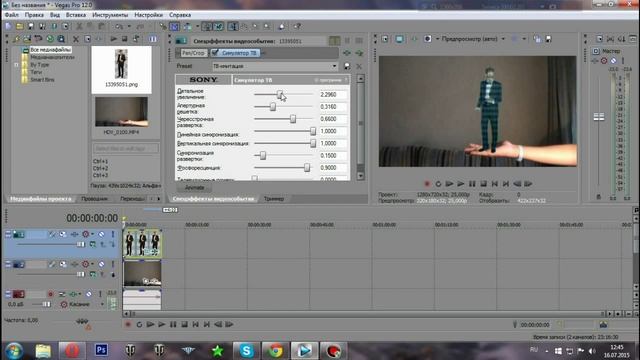Click the Master volume fader handle
Image resolution: width=640 pixels, height=360 pixels.
point(599,117)
